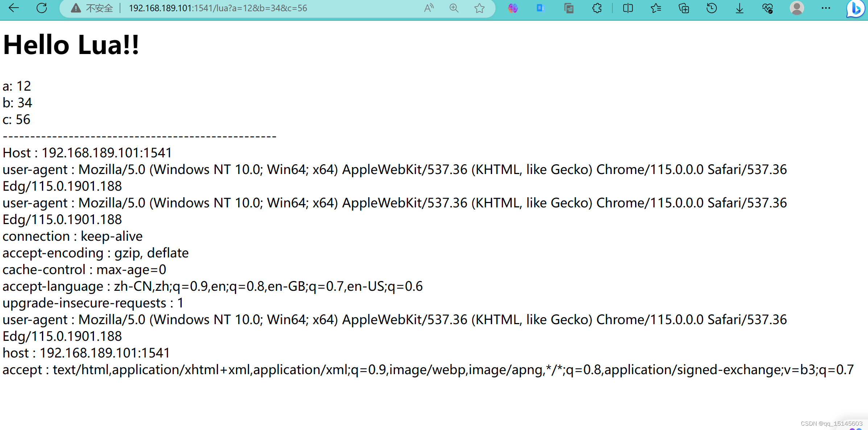This screenshot has height=430, width=868.
Task: Open the Favorites list icon
Action: 656,8
